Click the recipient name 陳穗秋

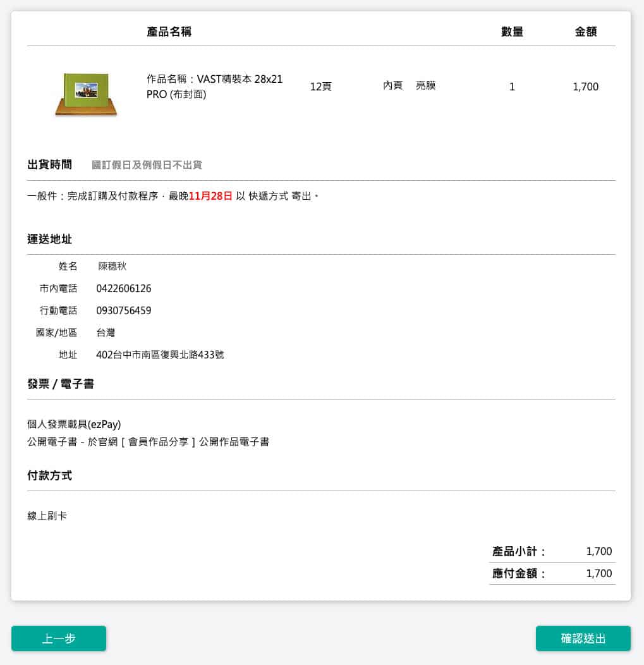112,266
